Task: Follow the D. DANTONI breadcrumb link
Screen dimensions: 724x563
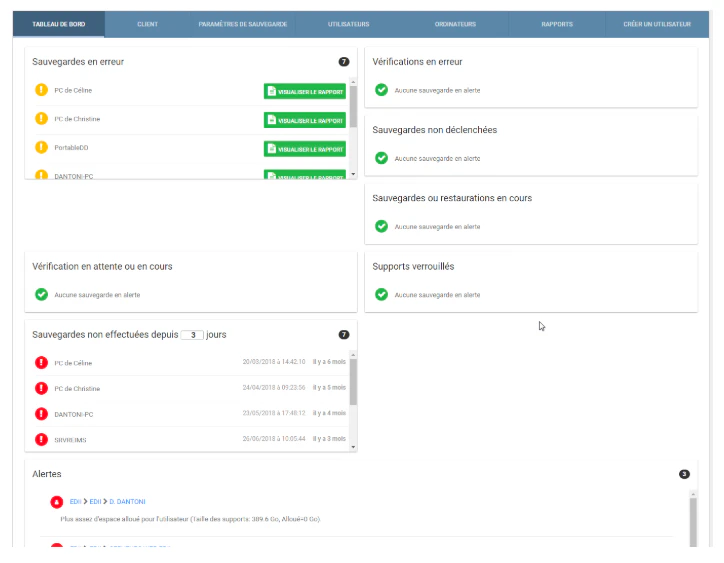Action: (127, 502)
